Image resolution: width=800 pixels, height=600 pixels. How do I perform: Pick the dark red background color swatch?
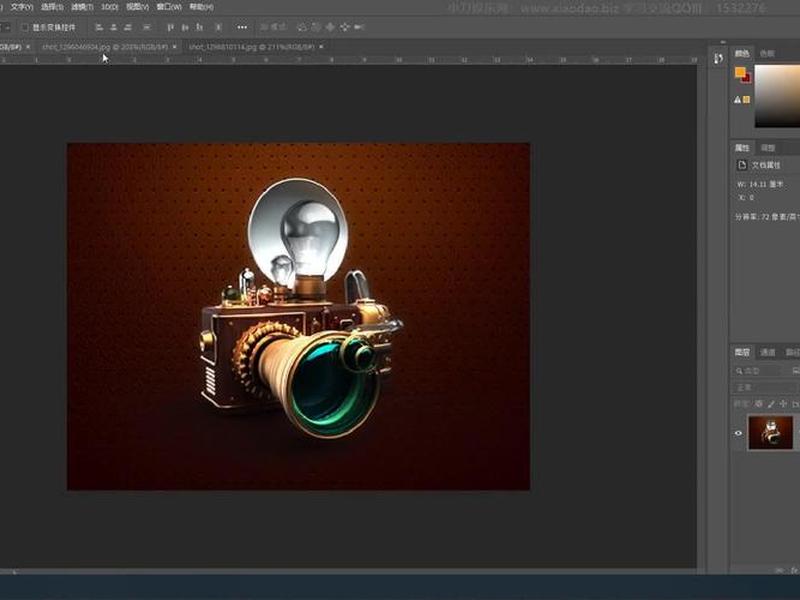tap(747, 79)
